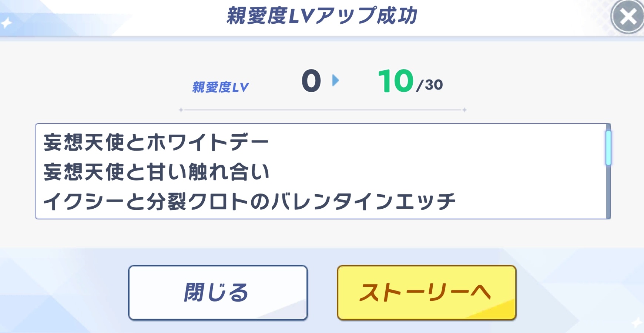Click the right diamond on the divider line
The height and width of the screenshot is (333, 644).
tap(464, 110)
